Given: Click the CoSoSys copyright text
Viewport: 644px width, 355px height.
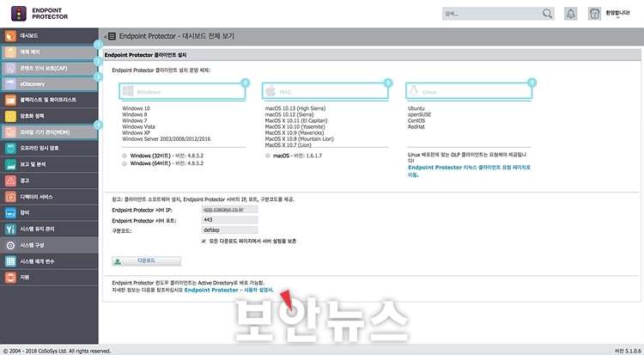Looking at the screenshot, I should tap(57, 351).
